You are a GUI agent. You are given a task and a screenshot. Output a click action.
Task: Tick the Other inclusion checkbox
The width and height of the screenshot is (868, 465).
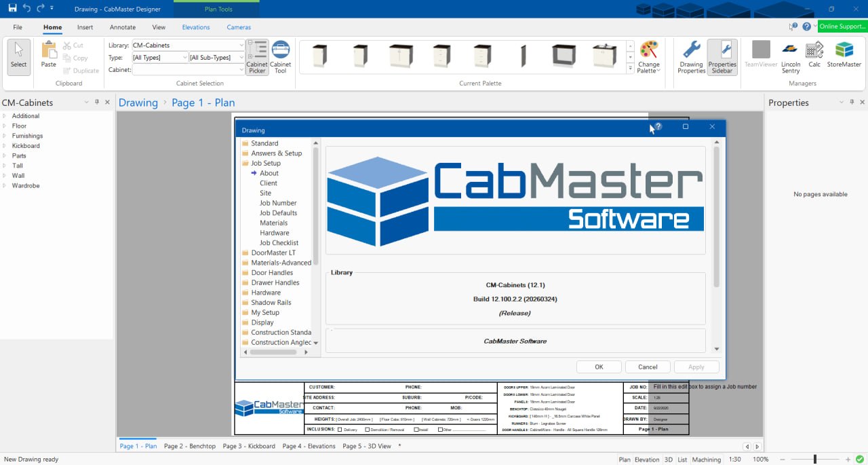pos(440,430)
